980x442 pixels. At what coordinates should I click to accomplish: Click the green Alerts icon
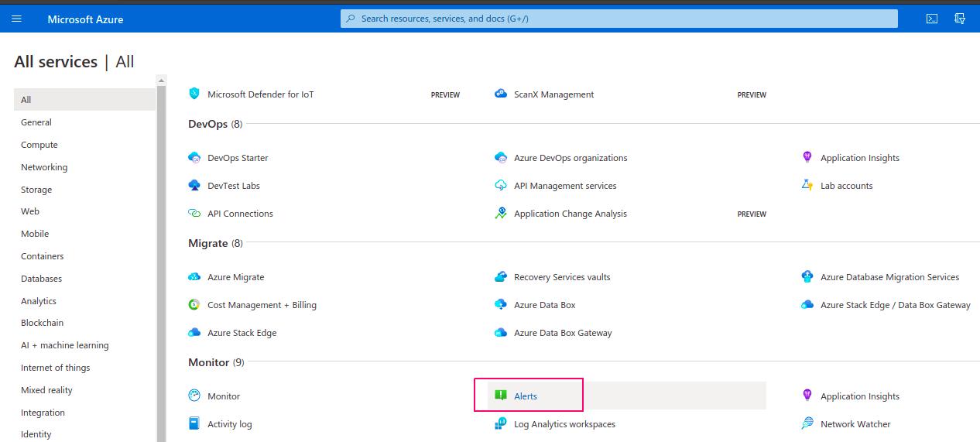pyautogui.click(x=501, y=396)
